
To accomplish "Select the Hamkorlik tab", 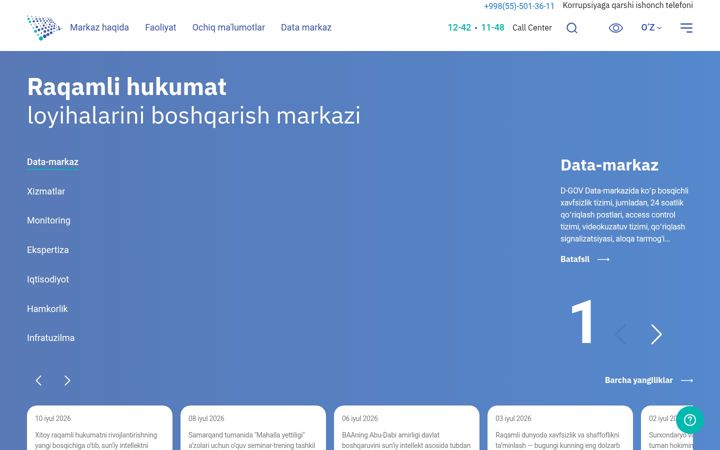I will [x=47, y=309].
